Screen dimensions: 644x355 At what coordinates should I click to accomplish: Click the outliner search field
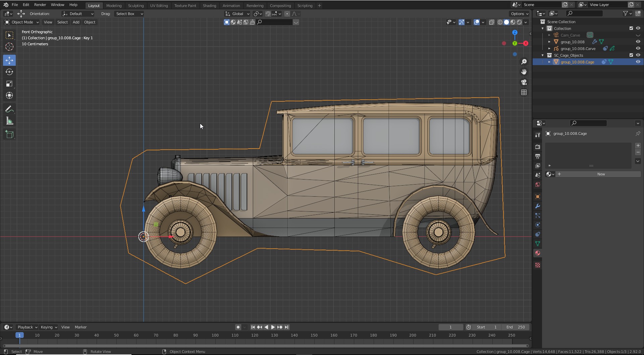584,13
